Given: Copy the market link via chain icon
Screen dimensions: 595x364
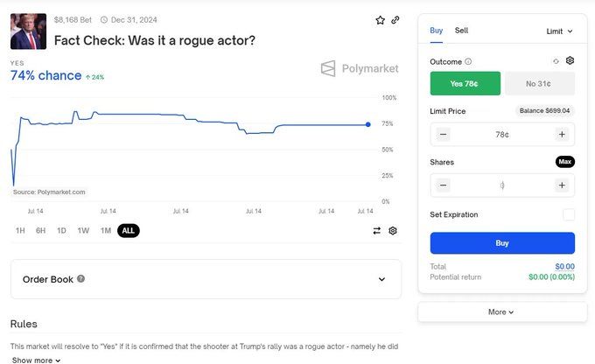Looking at the screenshot, I should (395, 20).
